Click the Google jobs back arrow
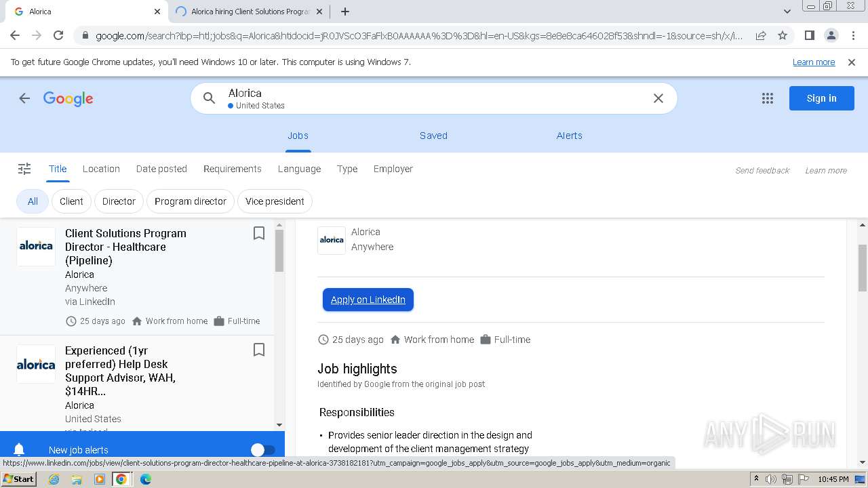This screenshot has height=488, width=868. pyautogui.click(x=24, y=98)
